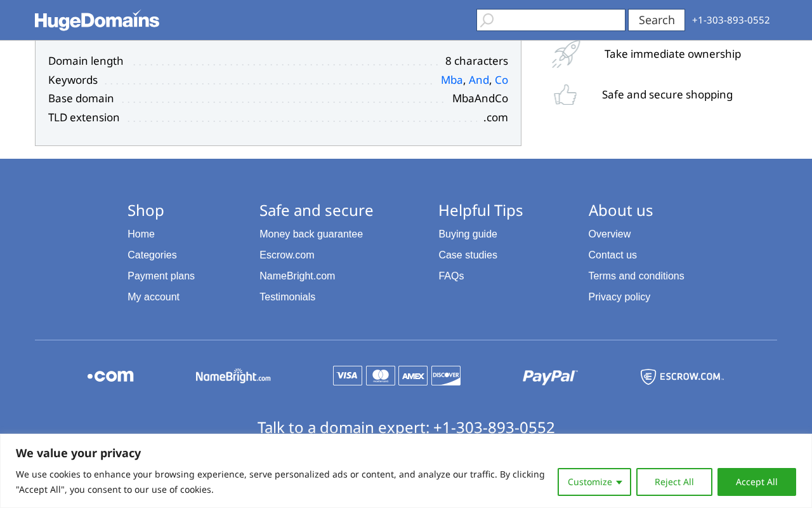Click the thumbs-up secure shopping icon

565,95
